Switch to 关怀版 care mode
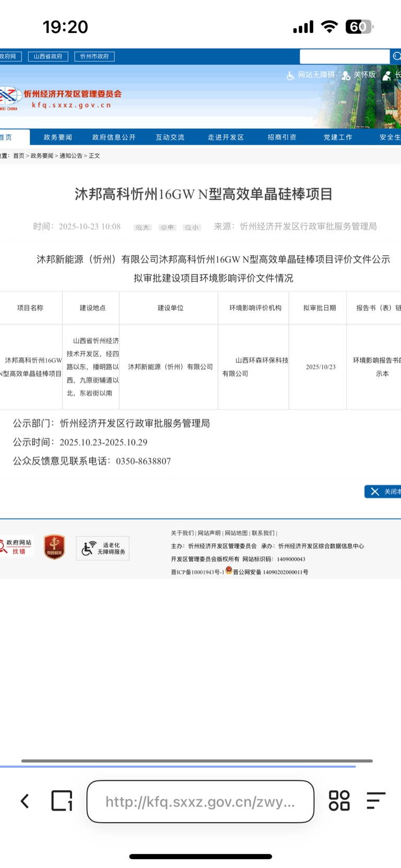The image size is (401, 868). click(x=359, y=75)
